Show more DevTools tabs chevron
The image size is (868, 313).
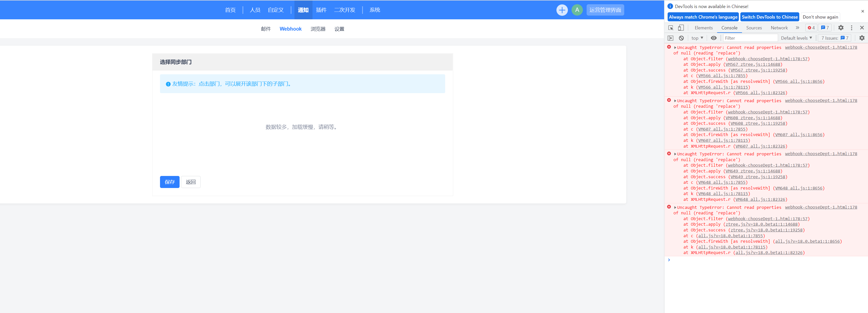pos(797,28)
